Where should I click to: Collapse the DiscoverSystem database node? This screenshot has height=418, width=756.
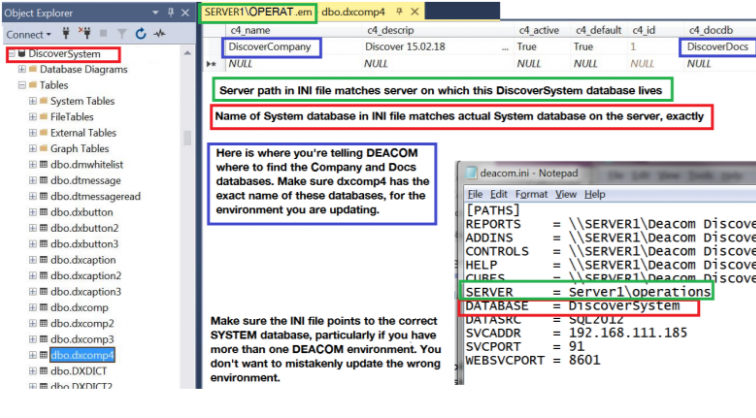coord(12,54)
